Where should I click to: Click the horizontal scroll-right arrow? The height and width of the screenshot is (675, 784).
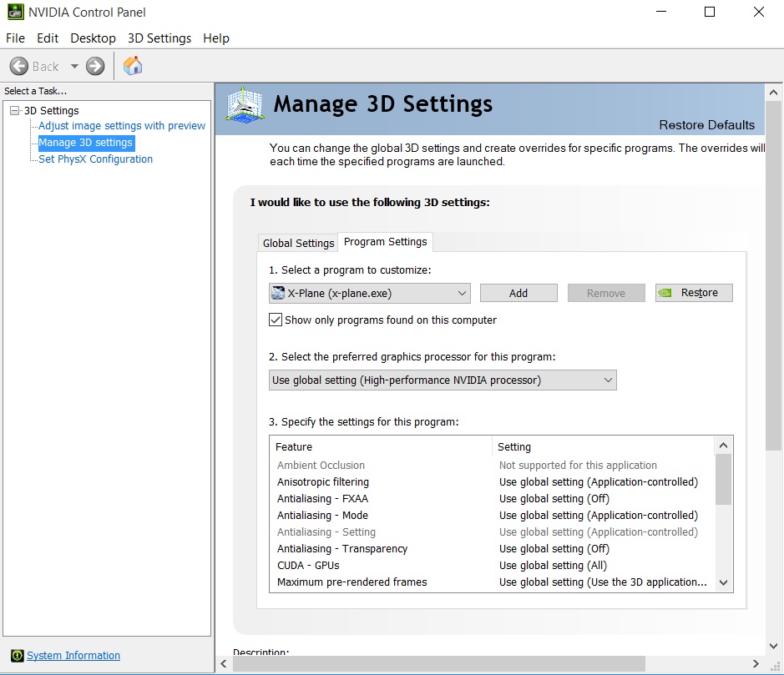[756, 663]
